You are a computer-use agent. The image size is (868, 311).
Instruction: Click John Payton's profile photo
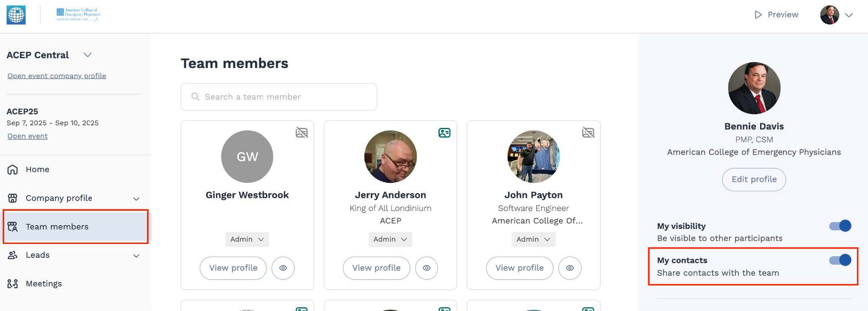coord(534,157)
